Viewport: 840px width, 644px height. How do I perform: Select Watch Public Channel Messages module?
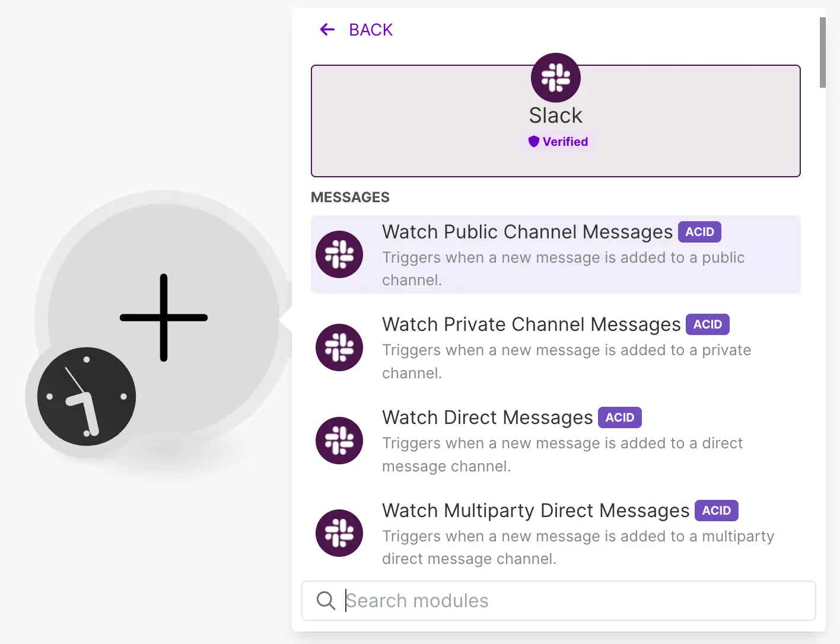point(556,254)
